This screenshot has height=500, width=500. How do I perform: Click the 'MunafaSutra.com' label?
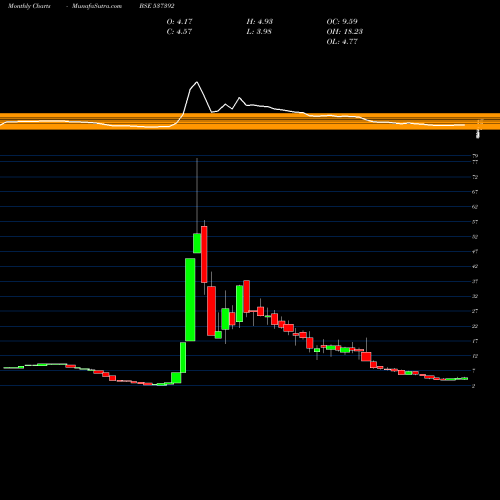pyautogui.click(x=97, y=6)
